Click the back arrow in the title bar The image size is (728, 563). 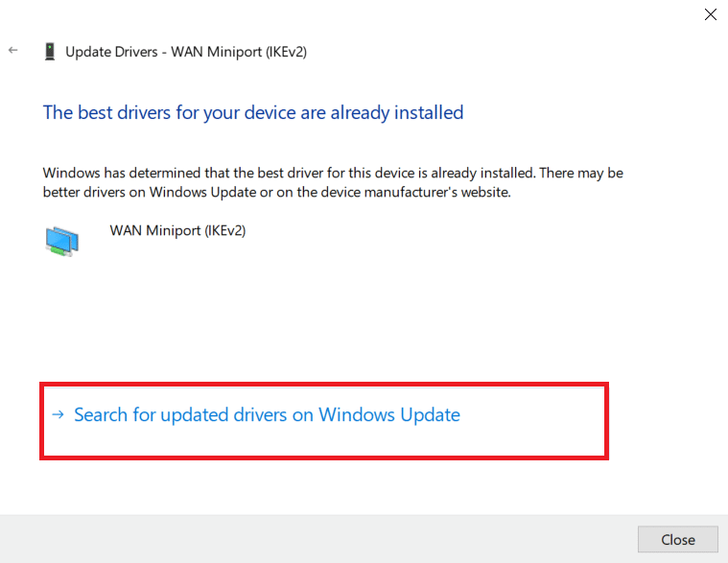[x=13, y=51]
